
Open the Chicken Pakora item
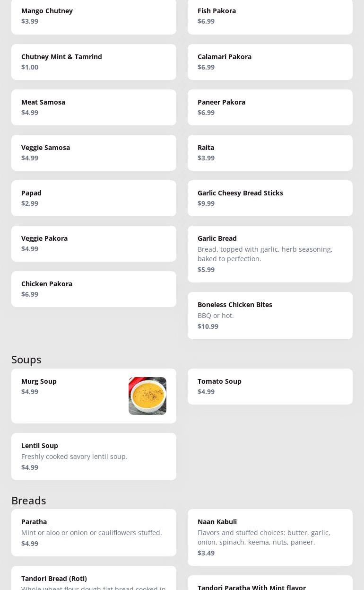pyautogui.click(x=94, y=289)
